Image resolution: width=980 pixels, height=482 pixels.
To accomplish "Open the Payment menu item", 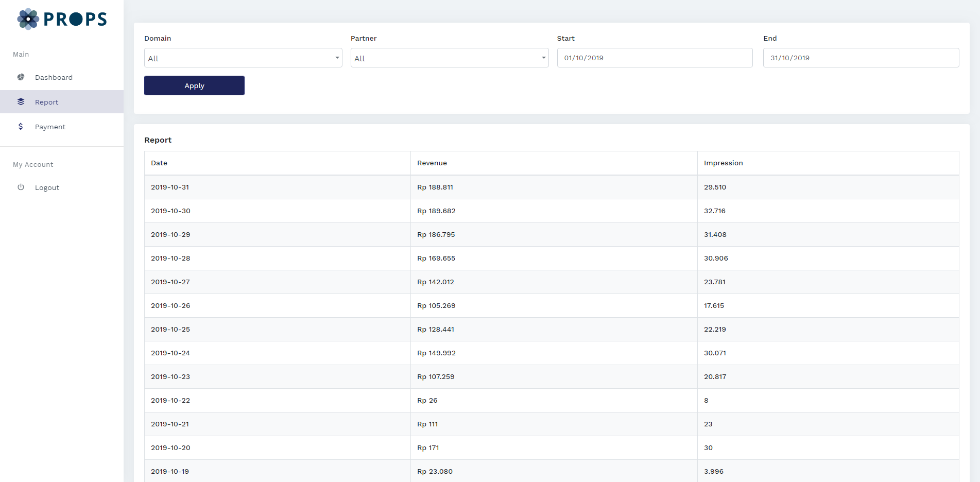I will [62, 127].
